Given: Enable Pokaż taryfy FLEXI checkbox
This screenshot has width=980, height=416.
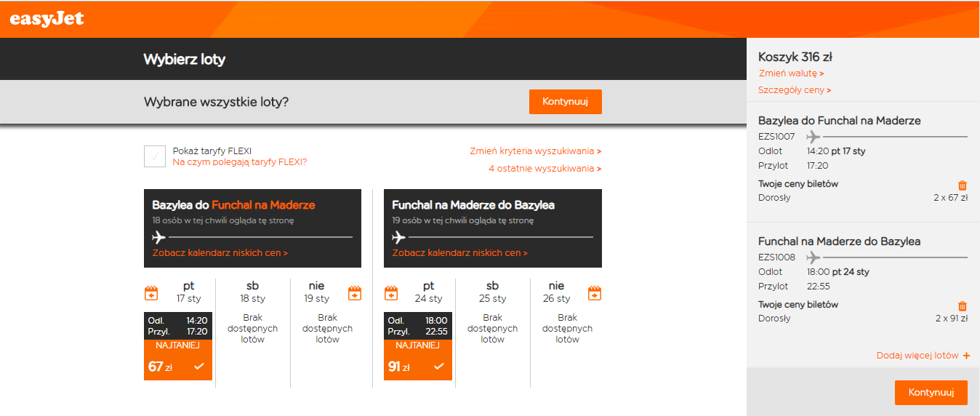Looking at the screenshot, I should click(x=155, y=156).
